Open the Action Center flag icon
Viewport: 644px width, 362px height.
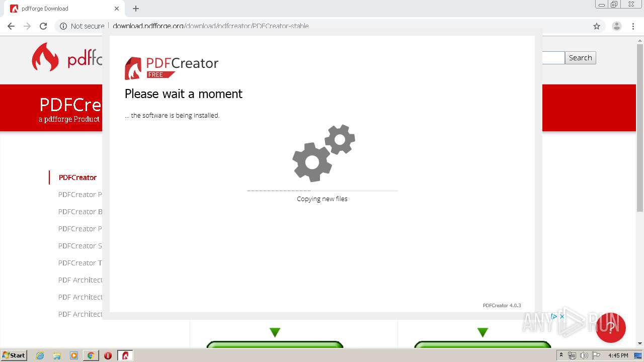tap(596, 355)
